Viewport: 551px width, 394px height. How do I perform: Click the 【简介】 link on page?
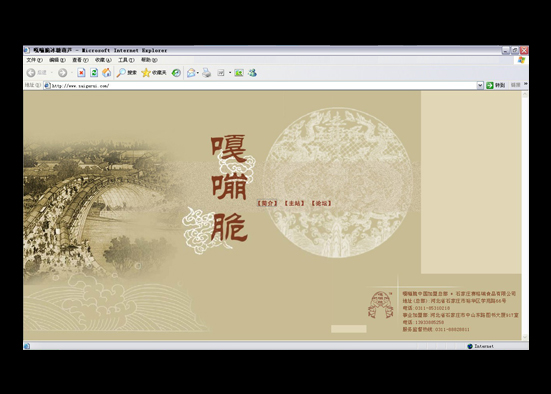click(x=267, y=203)
